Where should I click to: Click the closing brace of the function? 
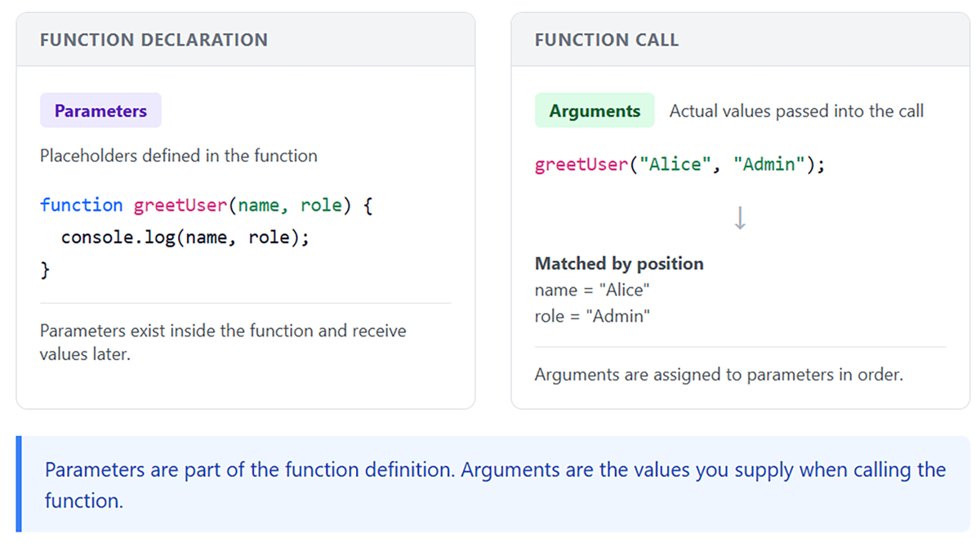coord(45,270)
